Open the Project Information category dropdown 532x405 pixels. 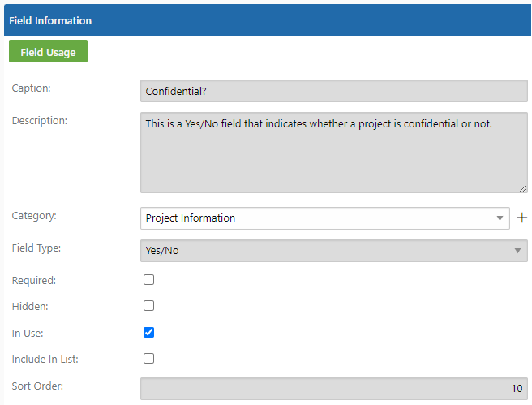(325, 218)
